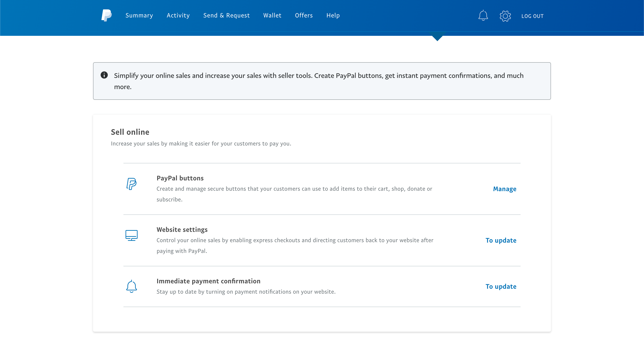Click the 'Website settings' heading
This screenshot has height=344, width=644.
(x=182, y=230)
